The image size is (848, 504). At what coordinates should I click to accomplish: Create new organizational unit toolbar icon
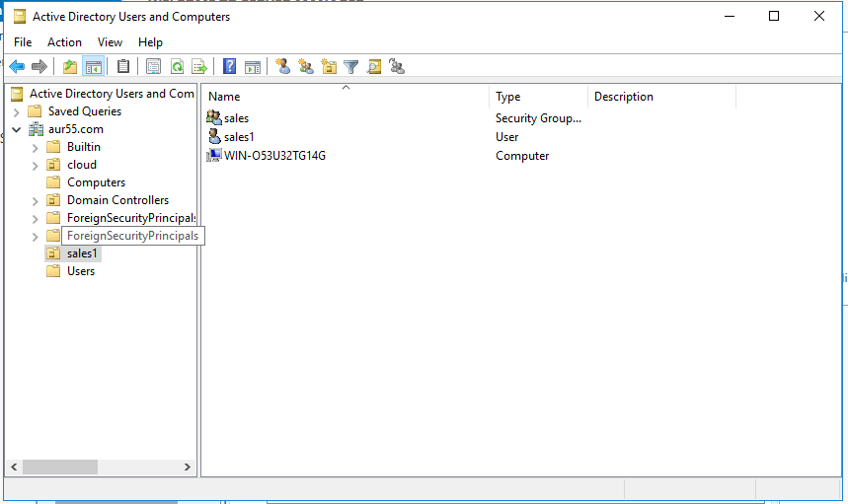[x=329, y=66]
